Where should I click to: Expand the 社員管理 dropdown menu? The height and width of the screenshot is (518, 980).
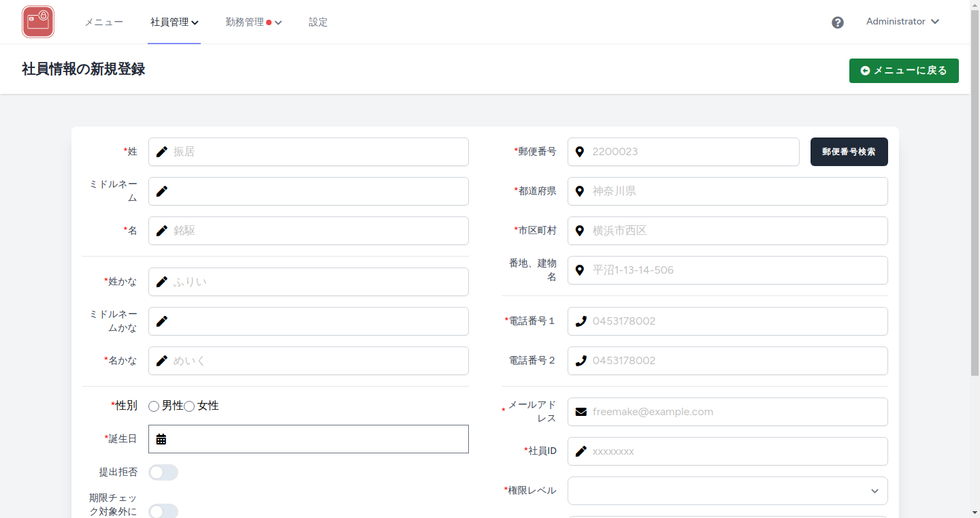(174, 22)
